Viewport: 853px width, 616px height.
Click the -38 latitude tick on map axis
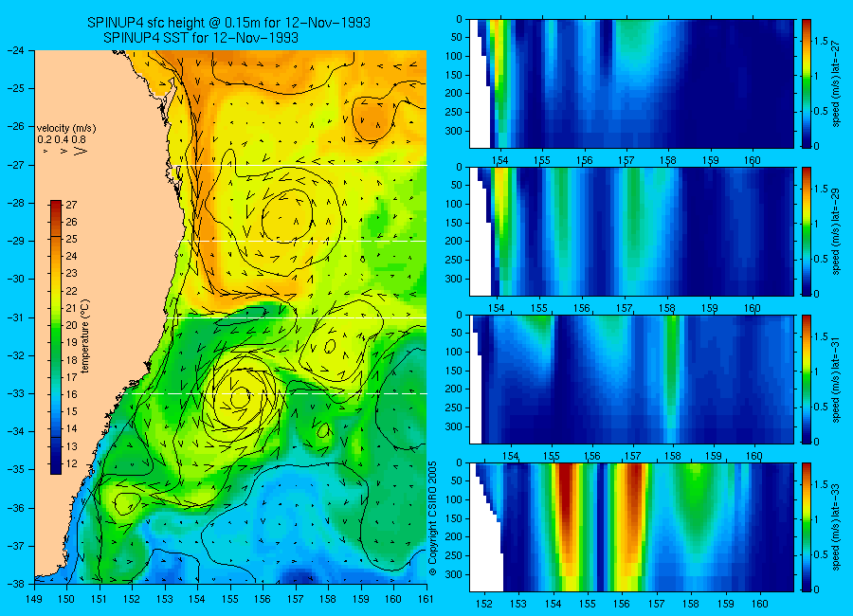click(x=16, y=584)
